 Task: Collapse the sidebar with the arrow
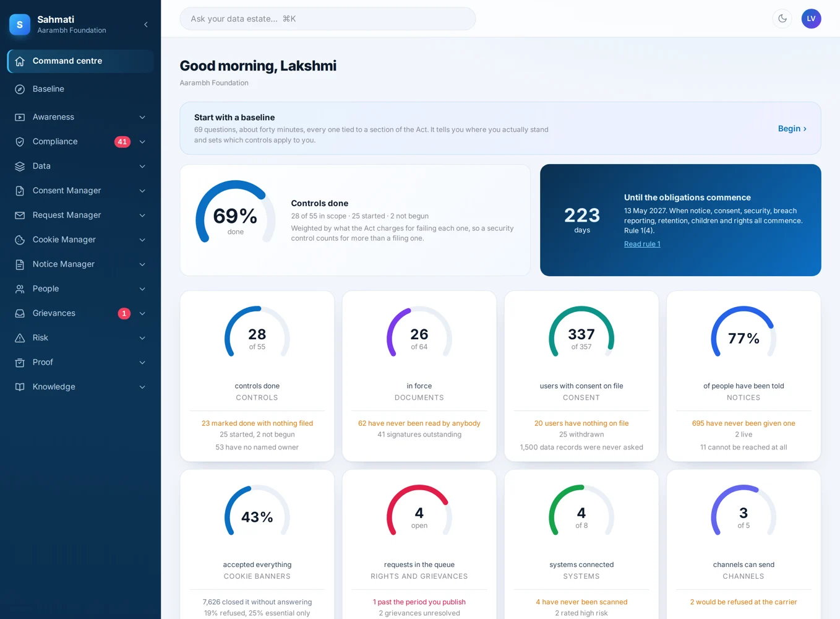(x=146, y=25)
